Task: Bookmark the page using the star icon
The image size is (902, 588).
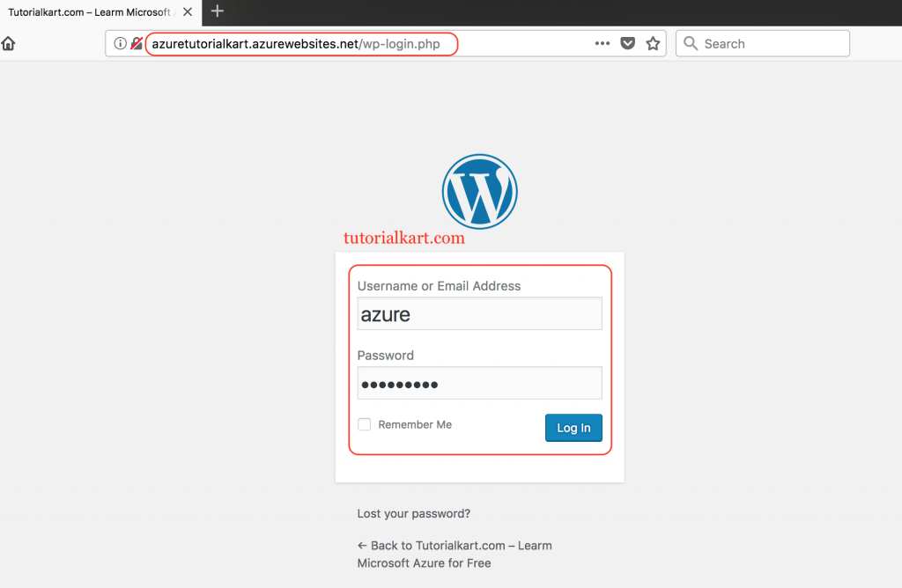Action: point(653,43)
